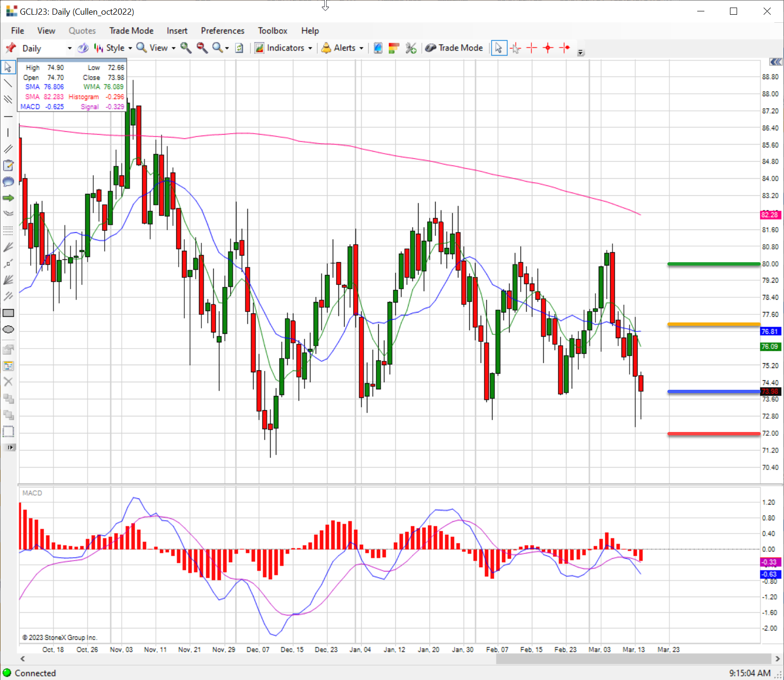
Task: Click the MACD panel label
Action: (32, 493)
